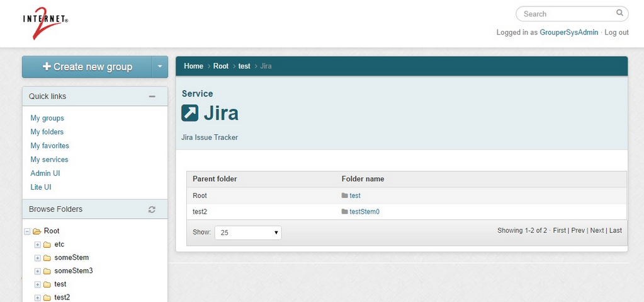Collapse the Root tree node
Screen dimensions: 644x302
(x=27, y=231)
